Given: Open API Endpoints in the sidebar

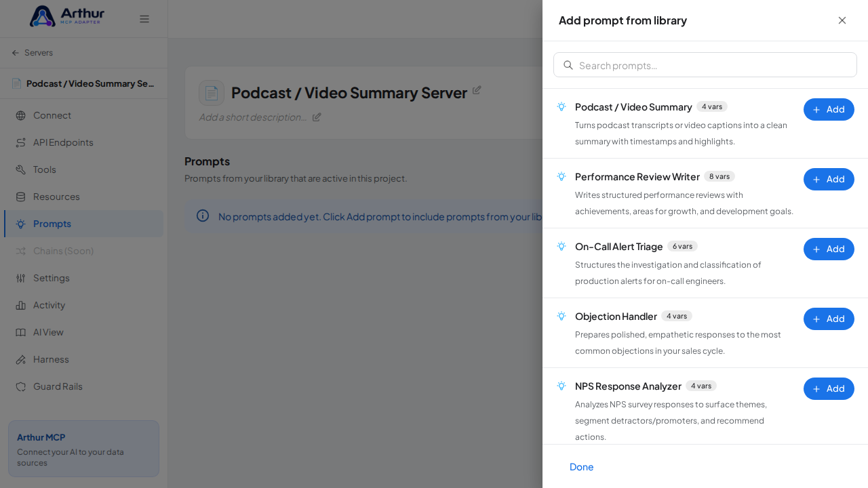Looking at the screenshot, I should (x=83, y=142).
